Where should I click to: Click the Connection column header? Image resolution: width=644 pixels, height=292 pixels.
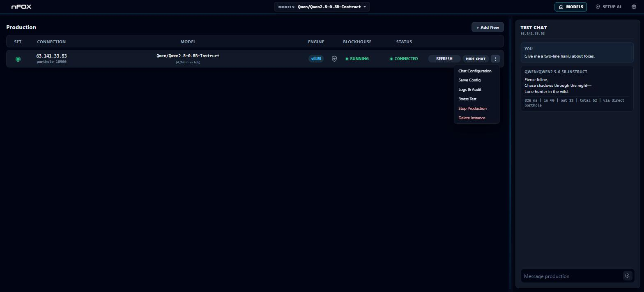click(x=51, y=42)
